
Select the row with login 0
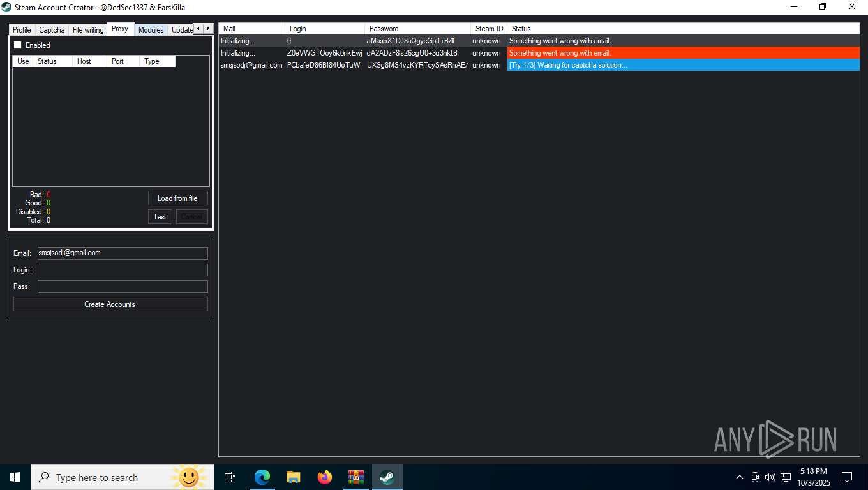539,41
